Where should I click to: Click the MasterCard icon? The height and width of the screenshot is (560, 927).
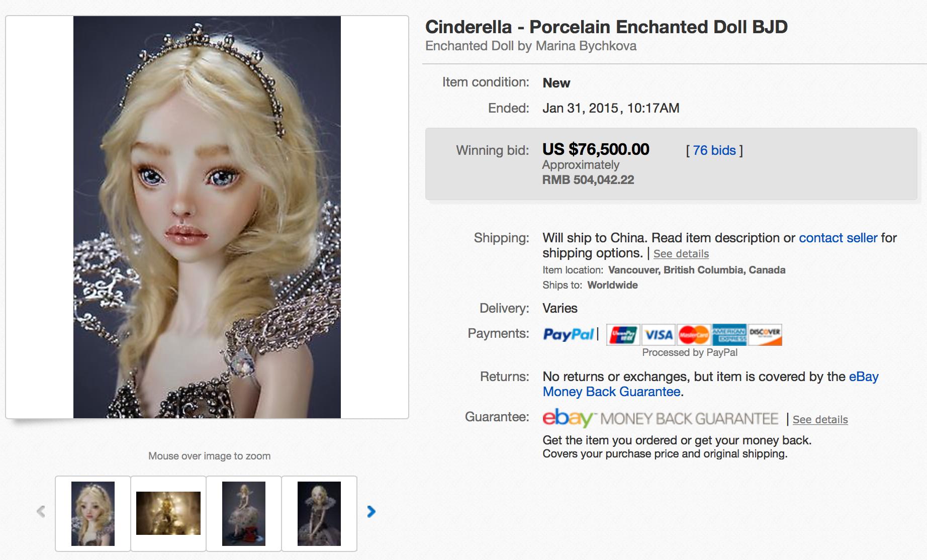694,335
